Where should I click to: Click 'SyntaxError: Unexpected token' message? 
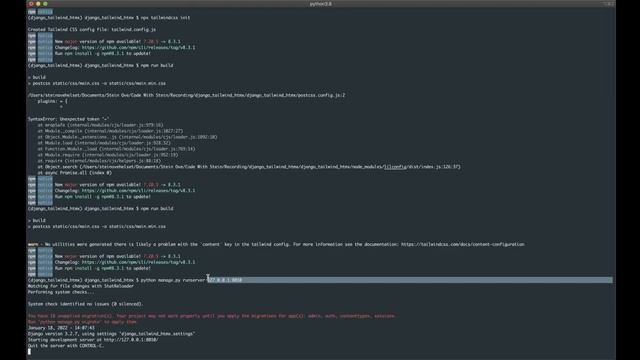[x=69, y=119]
